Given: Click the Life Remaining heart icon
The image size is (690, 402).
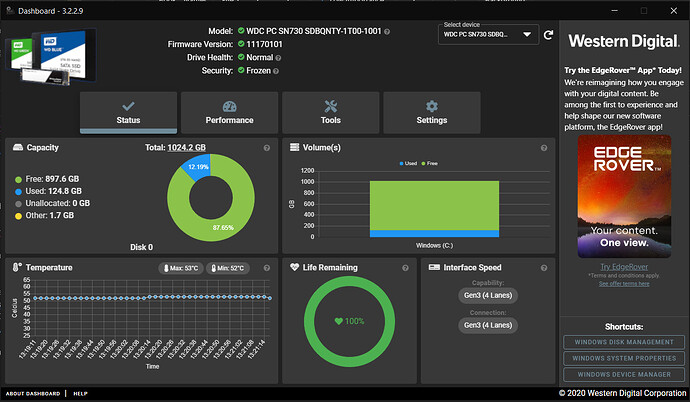Looking at the screenshot, I should pos(294,267).
